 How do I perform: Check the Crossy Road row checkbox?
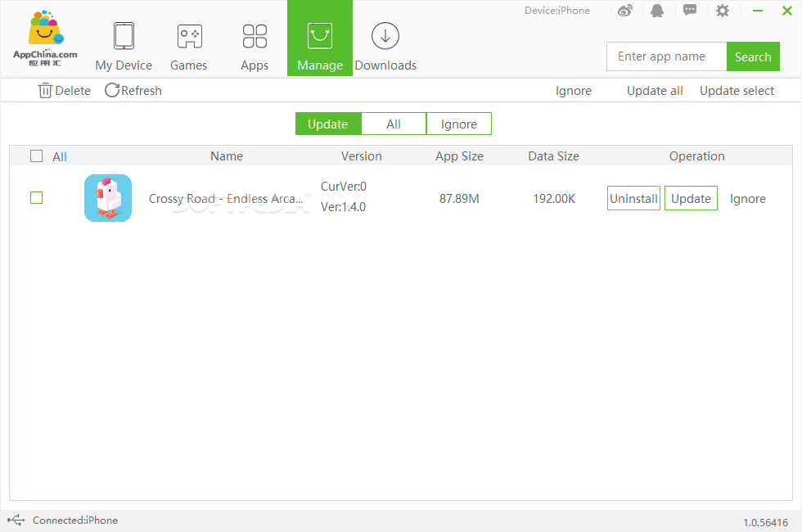click(36, 197)
